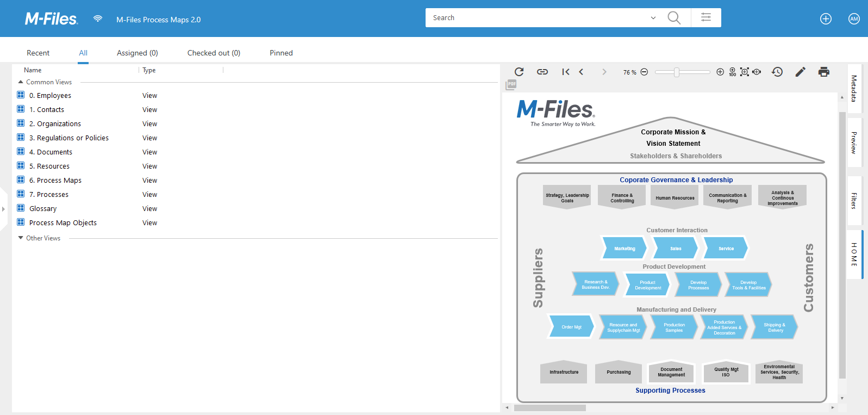Screen dimensions: 868x415
Task: Open the Pinned tab
Action: pos(281,53)
